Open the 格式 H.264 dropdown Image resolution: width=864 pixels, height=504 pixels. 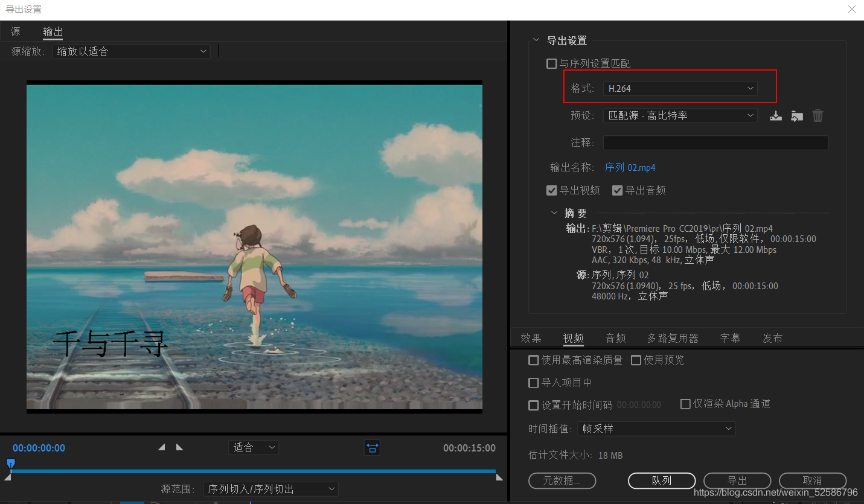[x=680, y=88]
